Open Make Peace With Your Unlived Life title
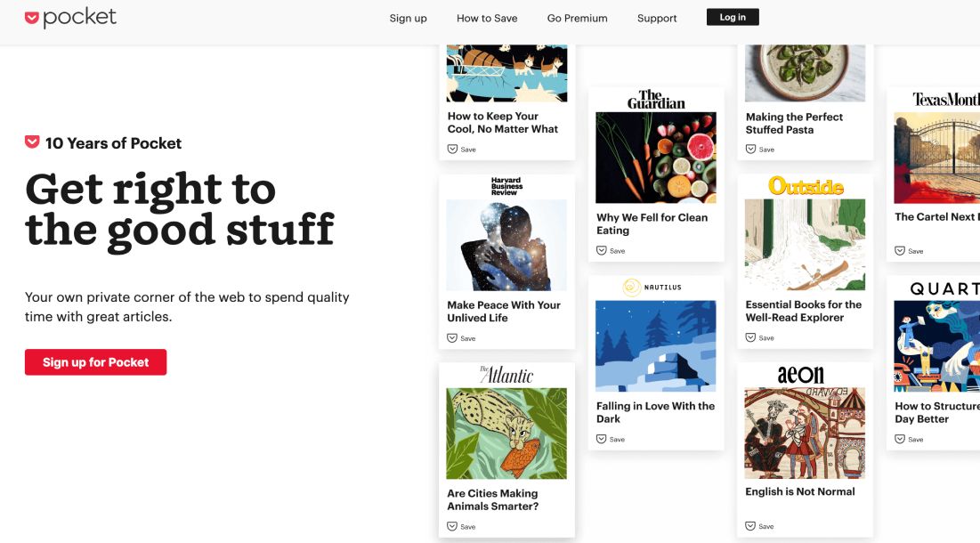The image size is (980, 543). (504, 312)
